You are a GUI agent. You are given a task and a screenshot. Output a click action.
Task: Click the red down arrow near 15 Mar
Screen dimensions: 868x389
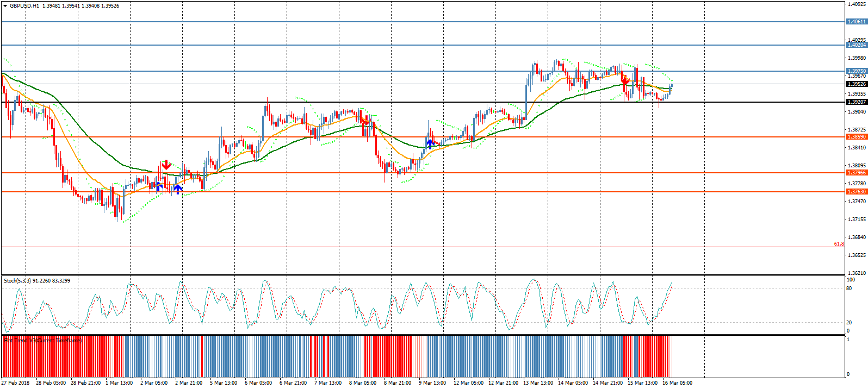[x=625, y=80]
